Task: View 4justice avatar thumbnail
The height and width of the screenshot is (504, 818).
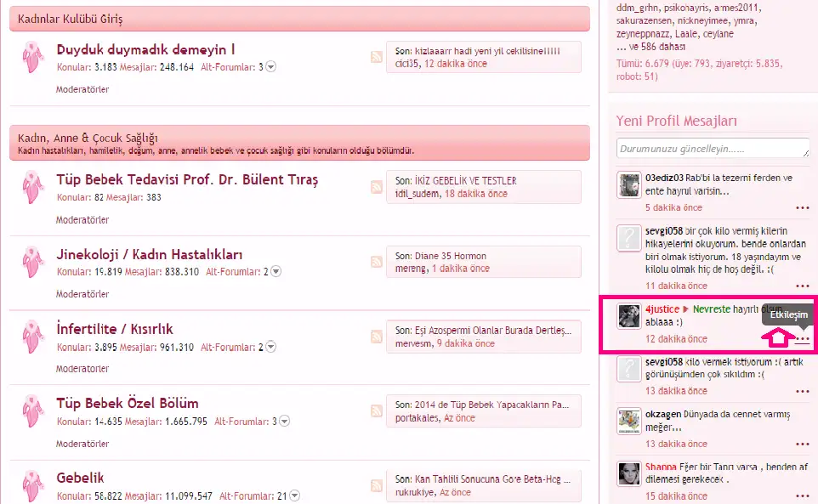Action: [628, 316]
